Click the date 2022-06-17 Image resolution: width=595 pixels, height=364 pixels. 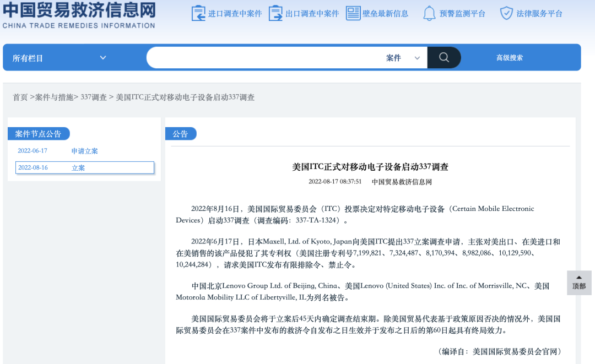(x=33, y=150)
